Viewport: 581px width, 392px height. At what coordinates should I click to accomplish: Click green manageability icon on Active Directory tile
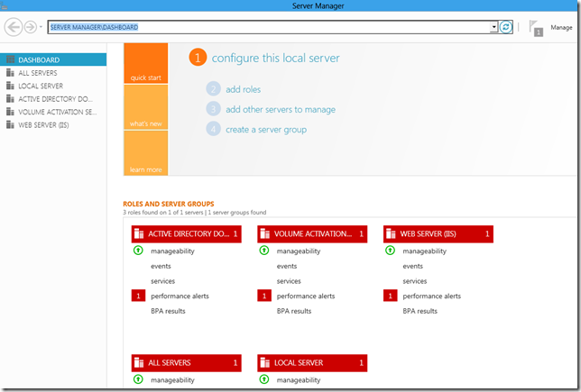click(x=138, y=251)
